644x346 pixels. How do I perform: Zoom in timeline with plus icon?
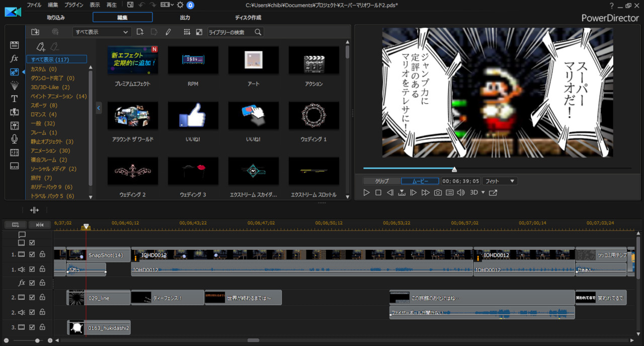pos(50,340)
